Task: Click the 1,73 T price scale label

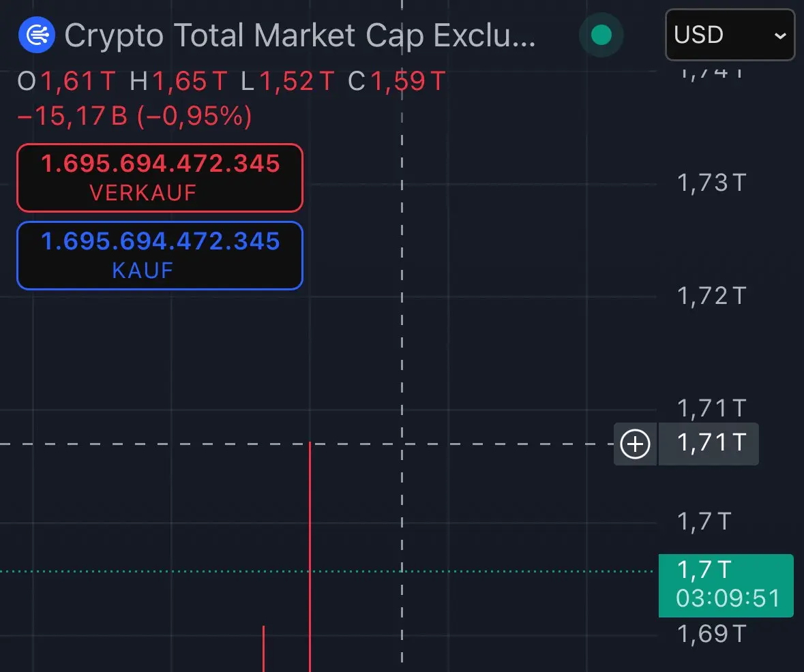Action: pos(711,183)
